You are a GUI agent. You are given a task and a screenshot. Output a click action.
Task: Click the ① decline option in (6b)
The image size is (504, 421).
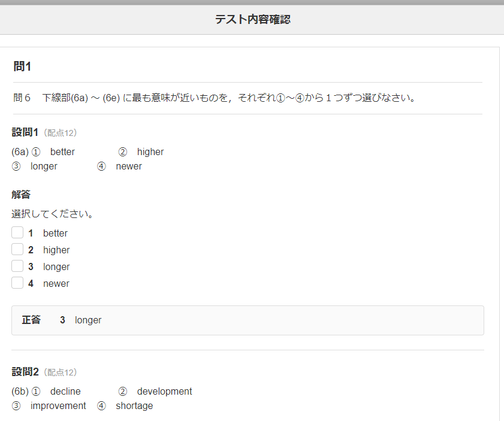tap(57, 392)
